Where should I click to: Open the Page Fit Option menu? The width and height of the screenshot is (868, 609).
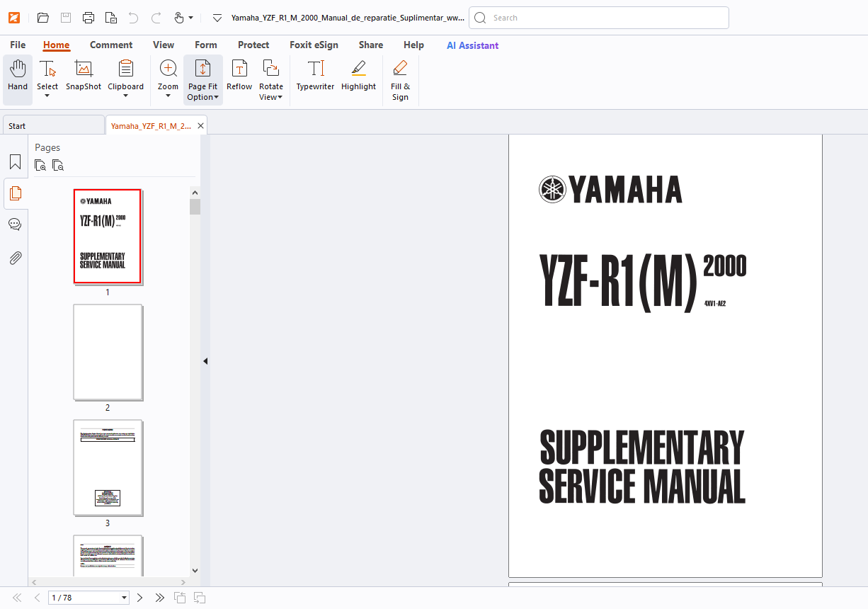click(202, 80)
